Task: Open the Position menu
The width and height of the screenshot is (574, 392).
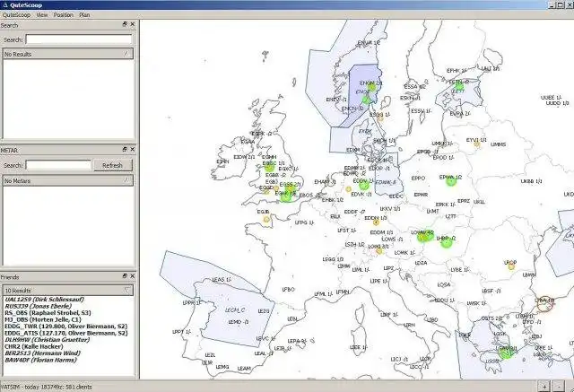Action: point(64,15)
